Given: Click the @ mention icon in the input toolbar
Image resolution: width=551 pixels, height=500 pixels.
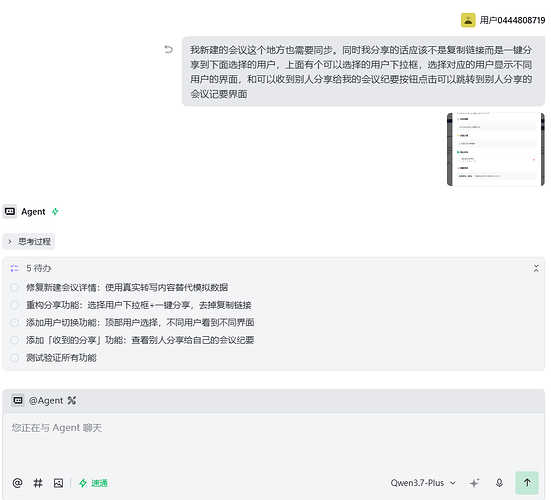Looking at the screenshot, I should tap(17, 483).
